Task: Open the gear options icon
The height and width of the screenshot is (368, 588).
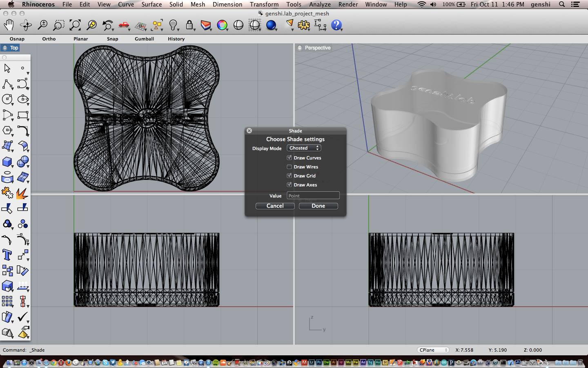Action: pos(303,25)
